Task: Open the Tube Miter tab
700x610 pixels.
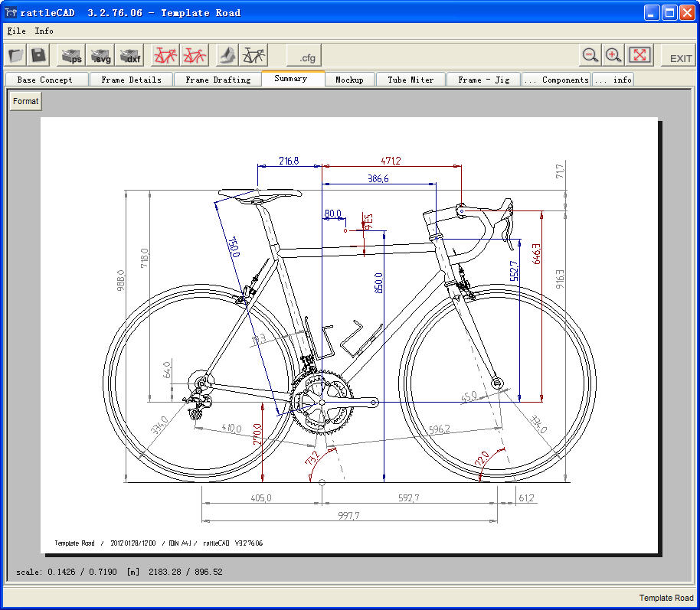Action: [411, 80]
